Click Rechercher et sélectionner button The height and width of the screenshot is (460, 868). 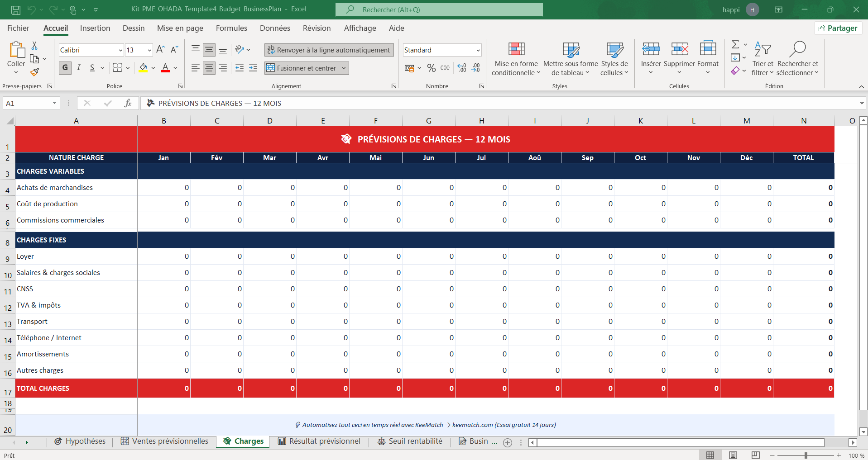coord(797,59)
